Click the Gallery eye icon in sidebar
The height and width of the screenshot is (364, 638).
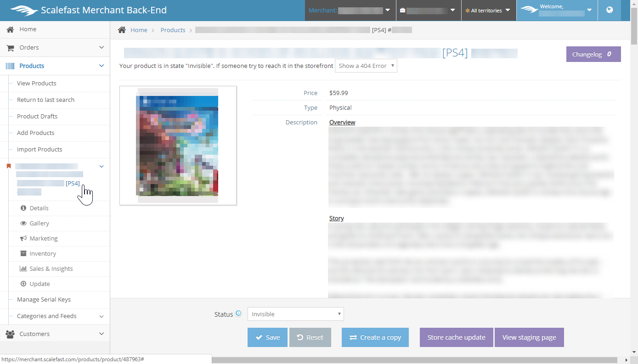point(23,223)
